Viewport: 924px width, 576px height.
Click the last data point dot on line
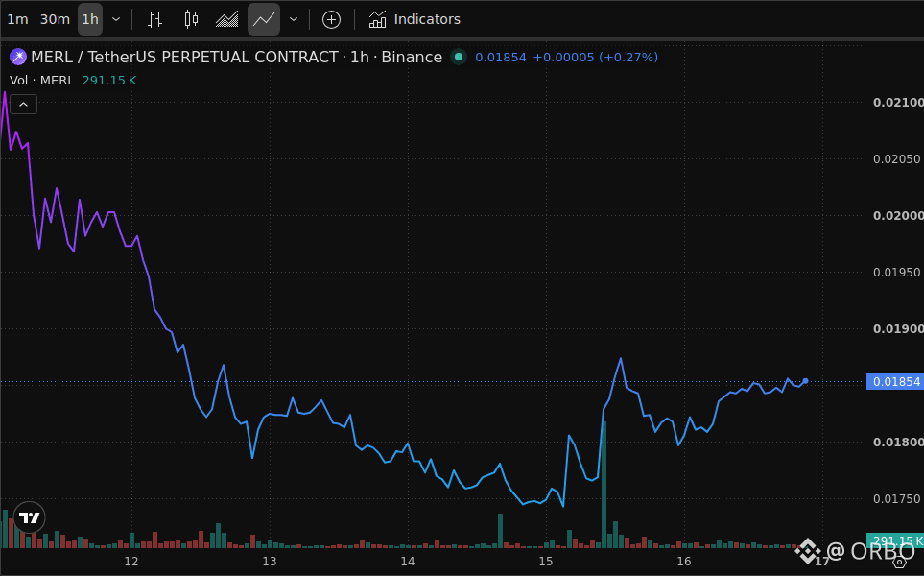(x=806, y=381)
